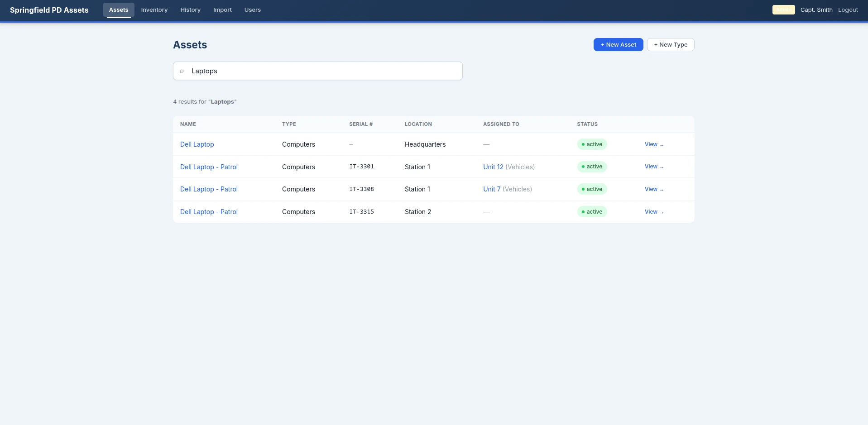Click View in the Headquarters Dell Laptop row

pyautogui.click(x=654, y=144)
